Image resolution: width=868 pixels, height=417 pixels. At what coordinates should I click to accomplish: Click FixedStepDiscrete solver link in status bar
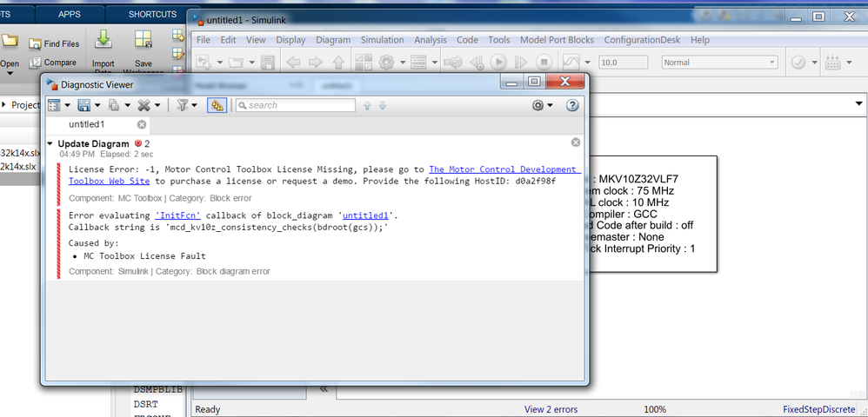pyautogui.click(x=818, y=410)
